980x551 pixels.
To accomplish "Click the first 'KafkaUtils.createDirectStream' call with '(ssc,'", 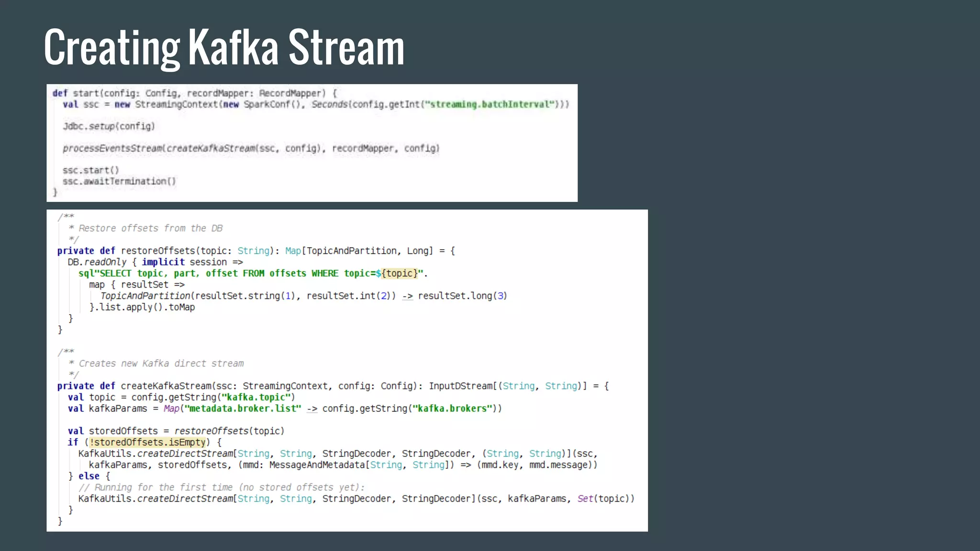I will pyautogui.click(x=338, y=453).
